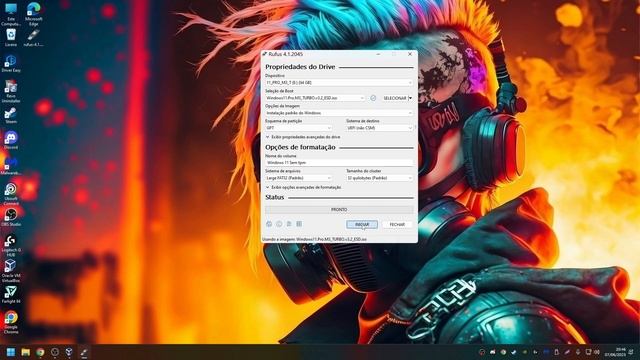Click the FECHAR button
This screenshot has width=640, height=360.
(397, 224)
